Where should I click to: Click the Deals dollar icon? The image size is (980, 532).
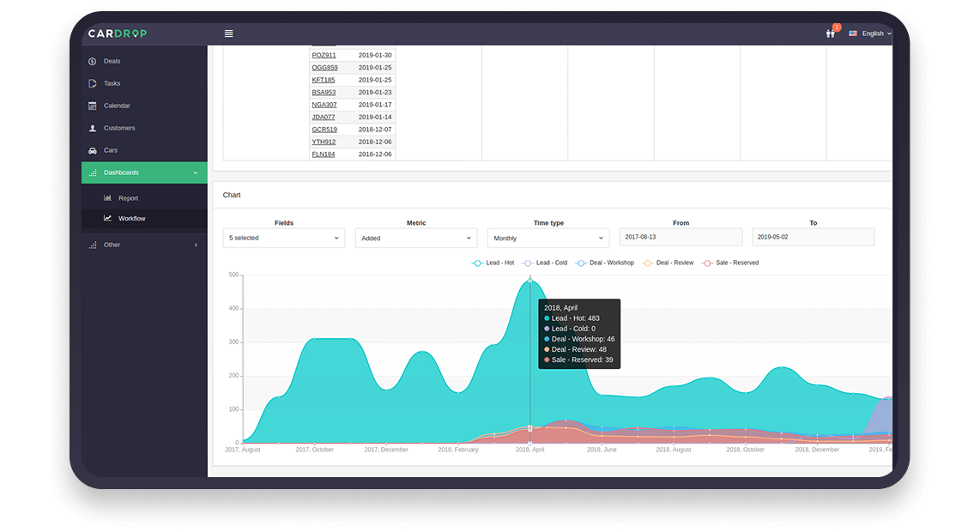tap(93, 62)
